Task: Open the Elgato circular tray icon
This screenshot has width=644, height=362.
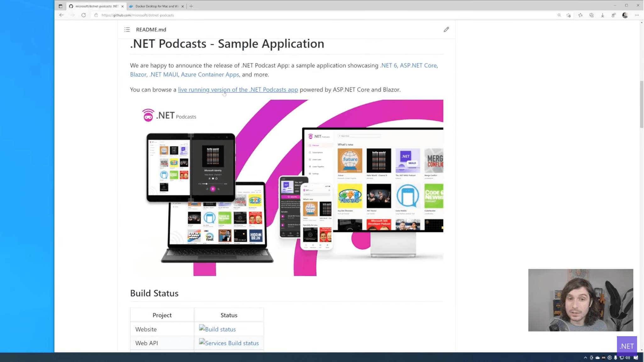Action: (609, 358)
